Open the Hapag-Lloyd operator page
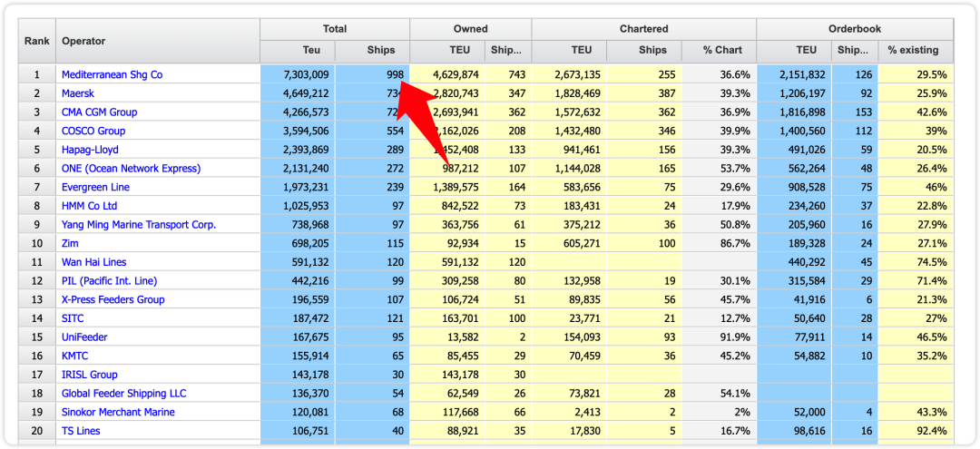 (90, 150)
